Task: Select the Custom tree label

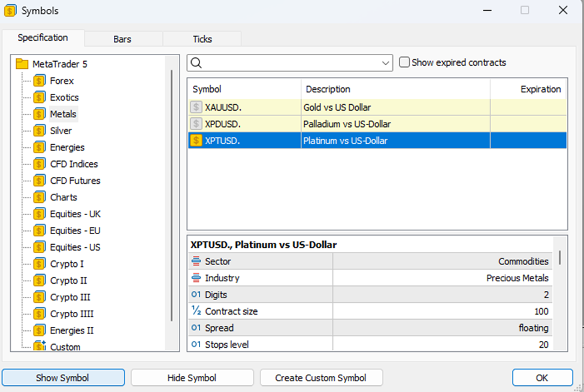Action: pos(65,347)
